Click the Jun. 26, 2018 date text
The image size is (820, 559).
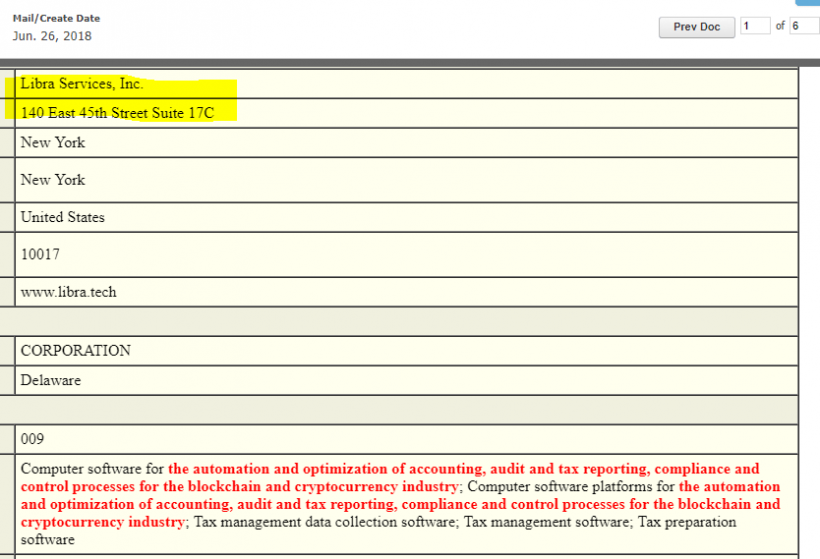[52, 36]
